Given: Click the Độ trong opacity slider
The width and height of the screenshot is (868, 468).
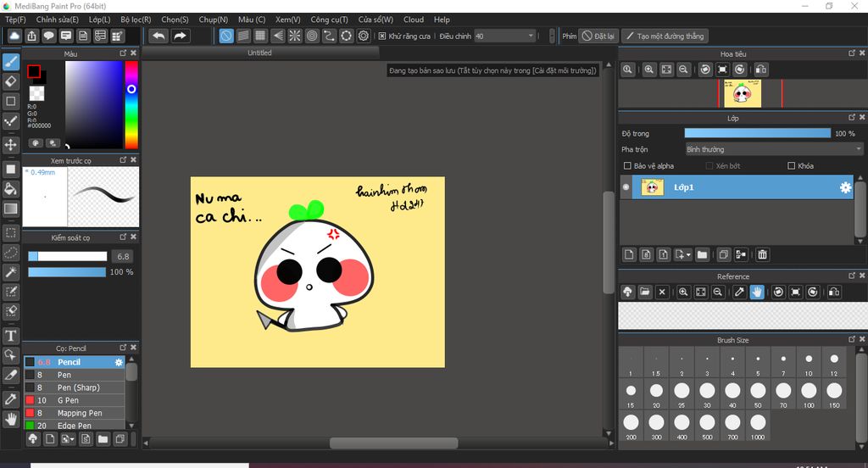Looking at the screenshot, I should pos(757,133).
